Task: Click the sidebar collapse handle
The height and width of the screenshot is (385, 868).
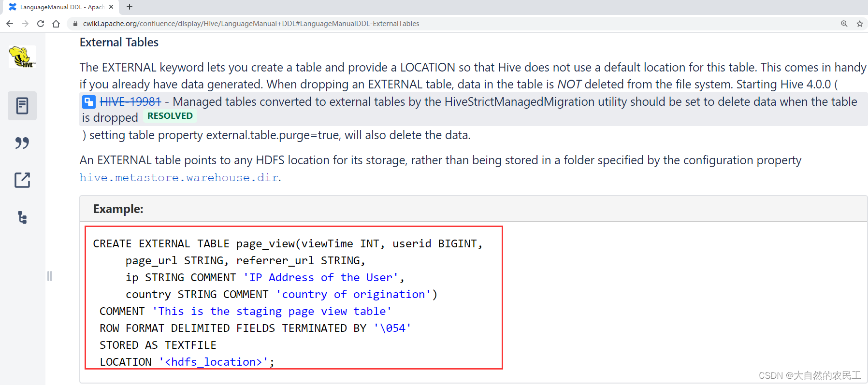Action: click(49, 276)
